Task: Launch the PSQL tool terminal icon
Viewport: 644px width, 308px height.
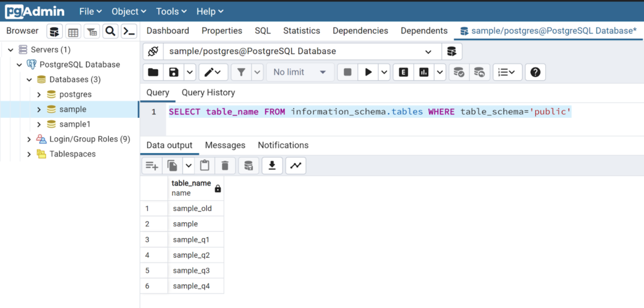Action: tap(129, 31)
